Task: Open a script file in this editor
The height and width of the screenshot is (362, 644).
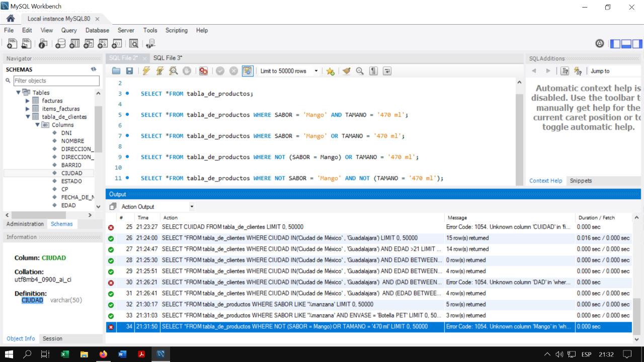Action: point(116,71)
